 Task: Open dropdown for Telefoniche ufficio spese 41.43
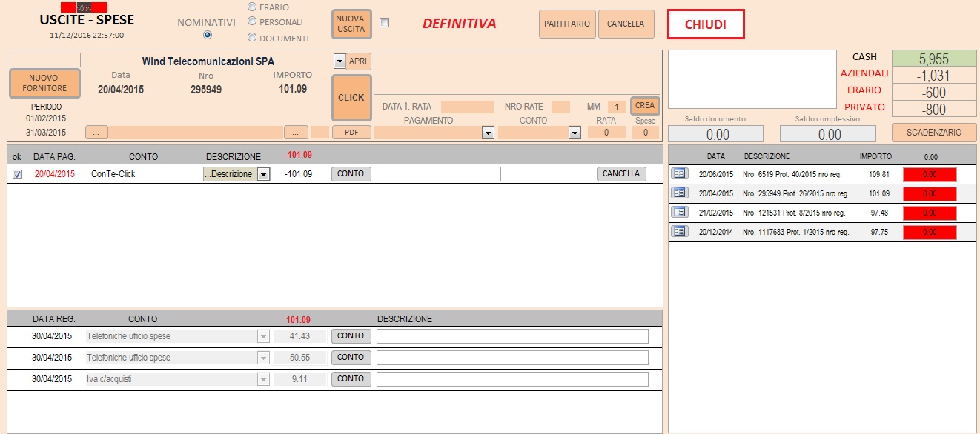pos(262,336)
